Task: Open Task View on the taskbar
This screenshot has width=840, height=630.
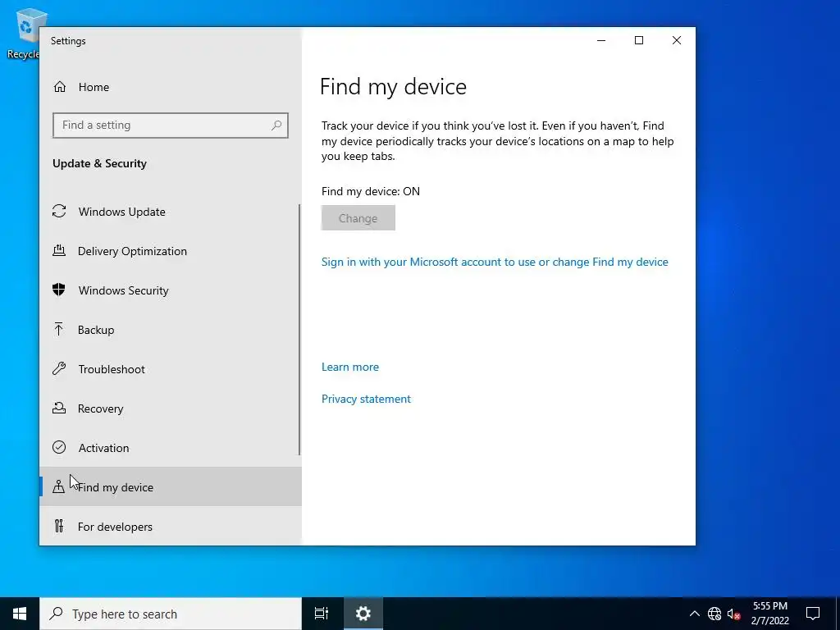Action: coord(322,614)
